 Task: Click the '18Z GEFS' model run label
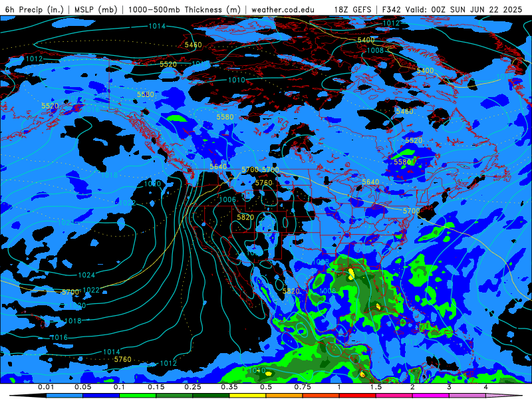point(353,9)
